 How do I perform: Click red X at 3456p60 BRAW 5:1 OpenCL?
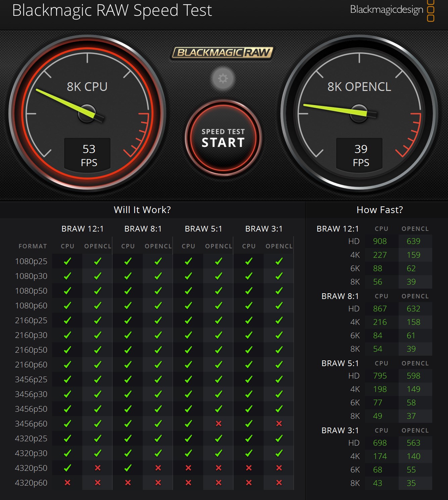[219, 423]
